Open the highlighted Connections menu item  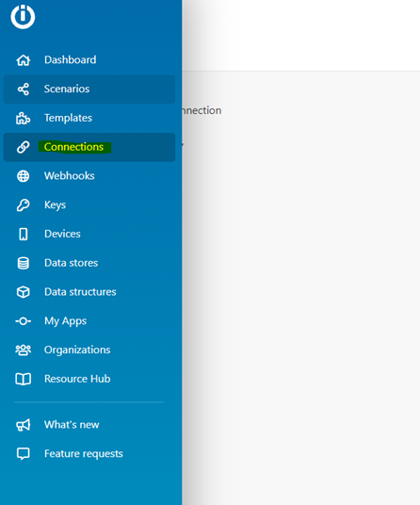pyautogui.click(x=89, y=147)
